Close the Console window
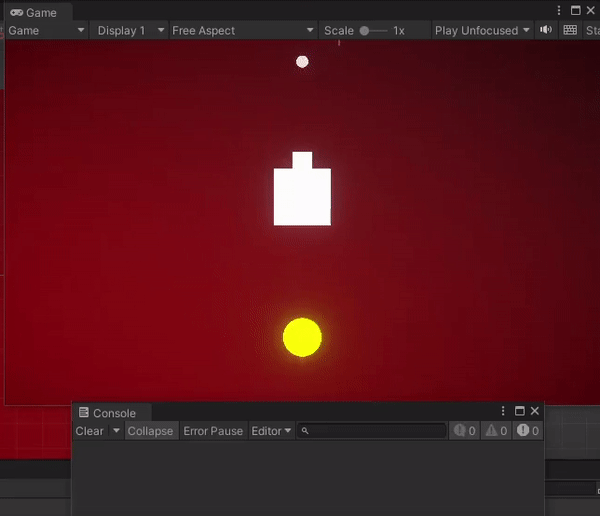The height and width of the screenshot is (516, 600). pos(535,411)
